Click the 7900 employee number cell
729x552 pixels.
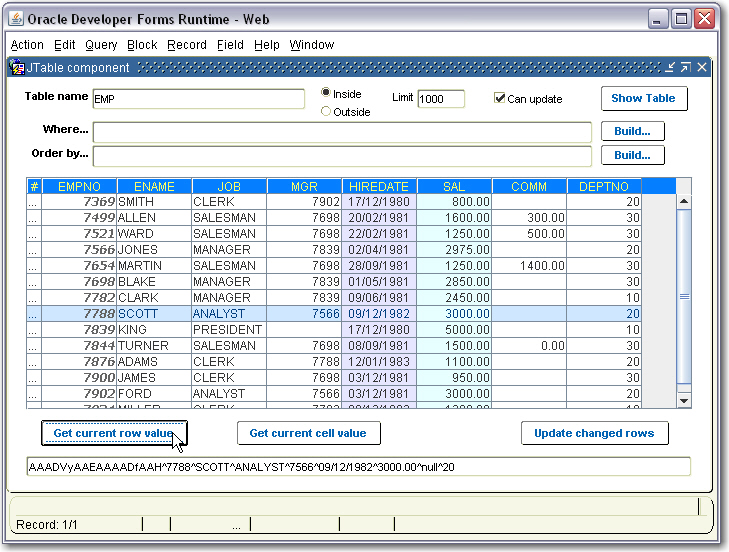[x=80, y=378]
